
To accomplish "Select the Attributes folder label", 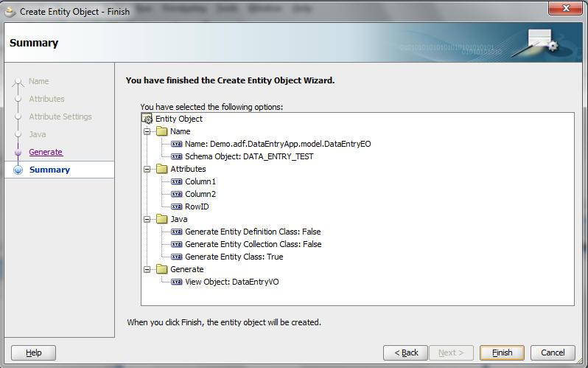I will pos(188,169).
